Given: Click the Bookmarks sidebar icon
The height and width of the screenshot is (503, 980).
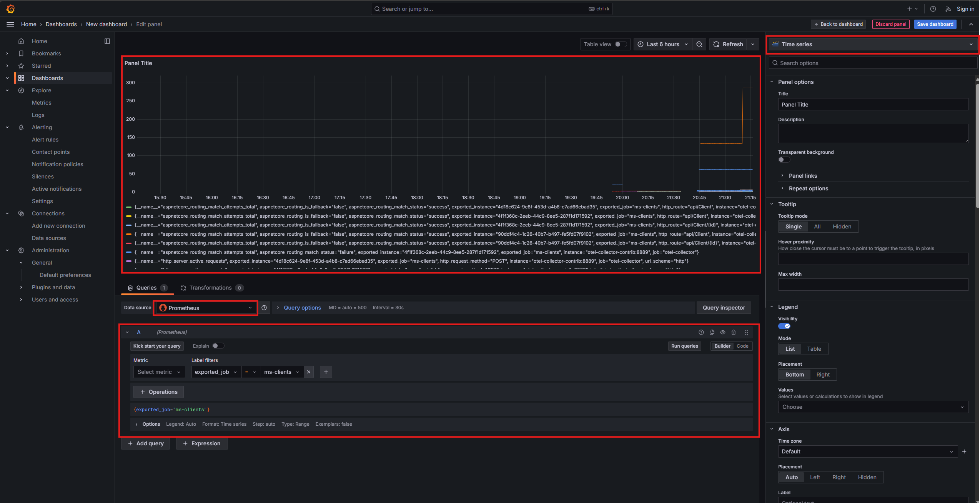Looking at the screenshot, I should (x=21, y=53).
